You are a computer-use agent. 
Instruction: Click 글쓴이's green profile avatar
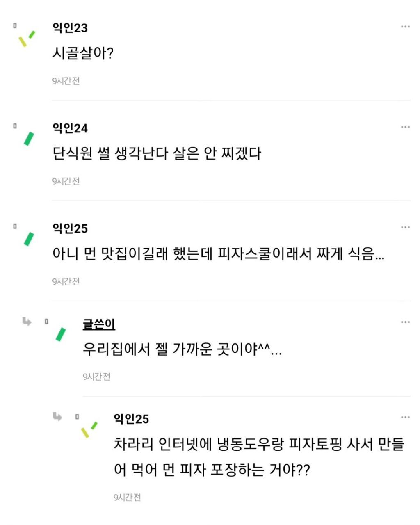tap(61, 334)
